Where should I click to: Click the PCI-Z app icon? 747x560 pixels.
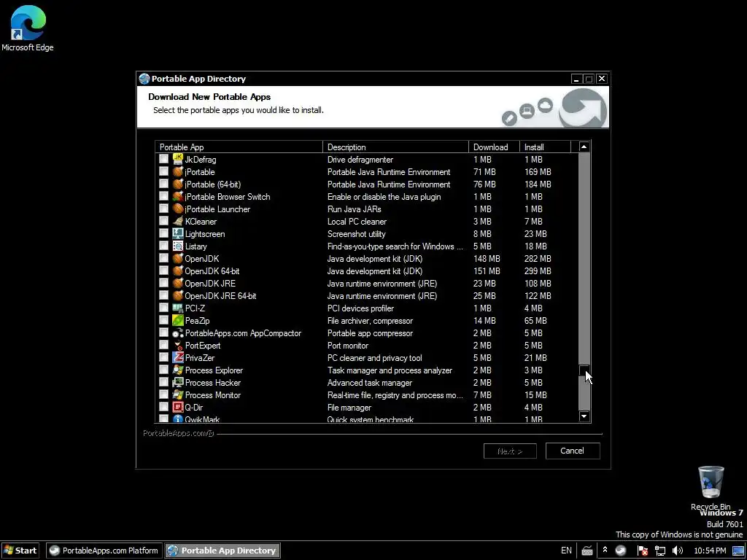pos(178,308)
